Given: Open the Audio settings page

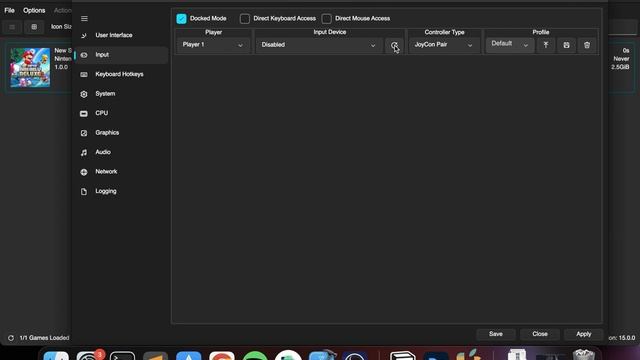Looking at the screenshot, I should point(121,152).
